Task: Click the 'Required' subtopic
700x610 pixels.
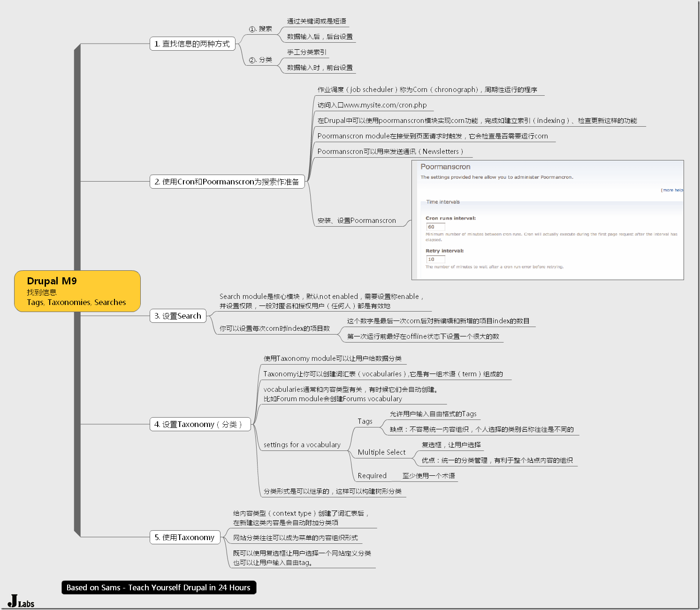Action: pos(372,476)
